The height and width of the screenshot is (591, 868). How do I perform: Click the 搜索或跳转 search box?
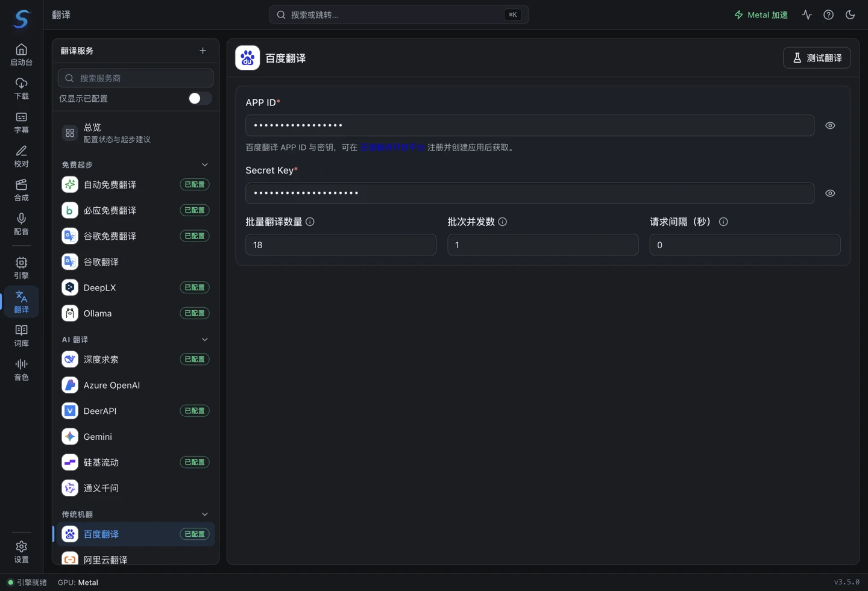pos(398,14)
